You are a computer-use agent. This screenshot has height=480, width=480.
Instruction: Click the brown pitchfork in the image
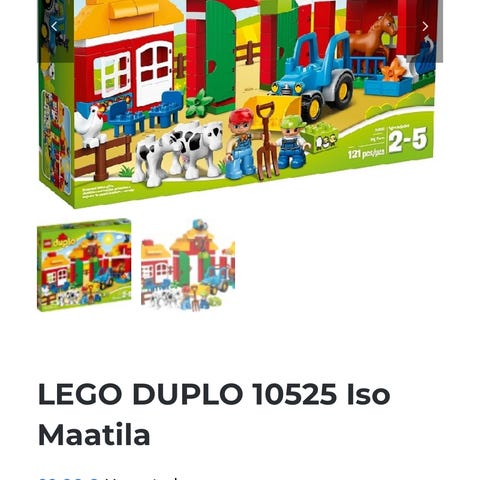click(267, 142)
